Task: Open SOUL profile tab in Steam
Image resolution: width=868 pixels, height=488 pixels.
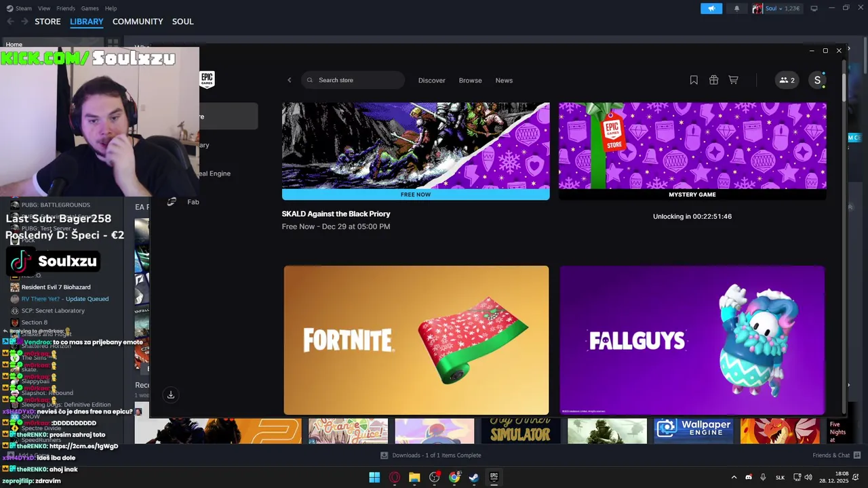Action: click(183, 22)
